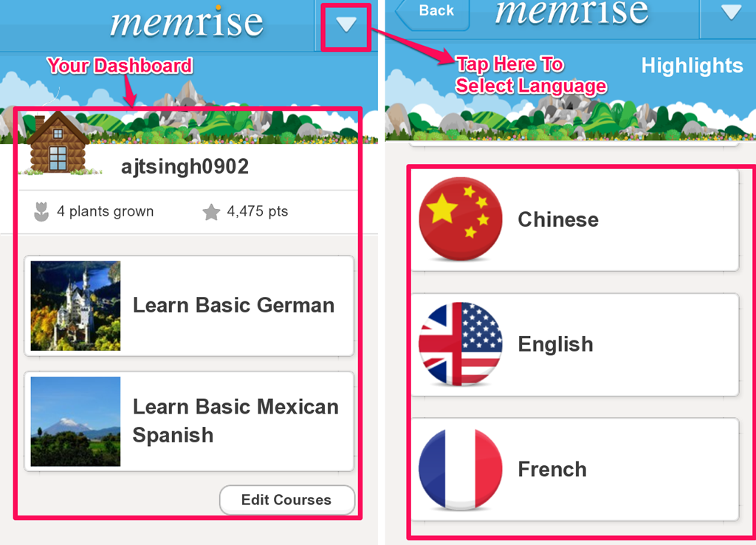
Task: Click the ajtsingh0902 username
Action: 185,167
